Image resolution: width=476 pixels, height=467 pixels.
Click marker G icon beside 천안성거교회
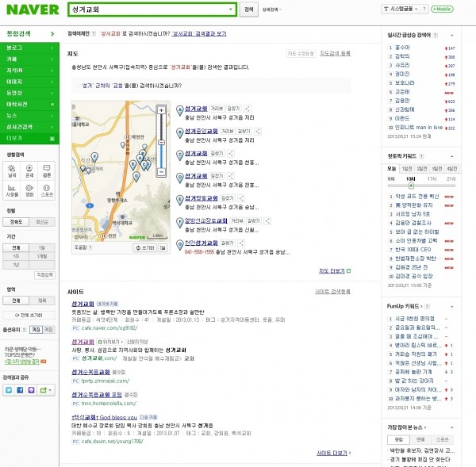pos(180,244)
